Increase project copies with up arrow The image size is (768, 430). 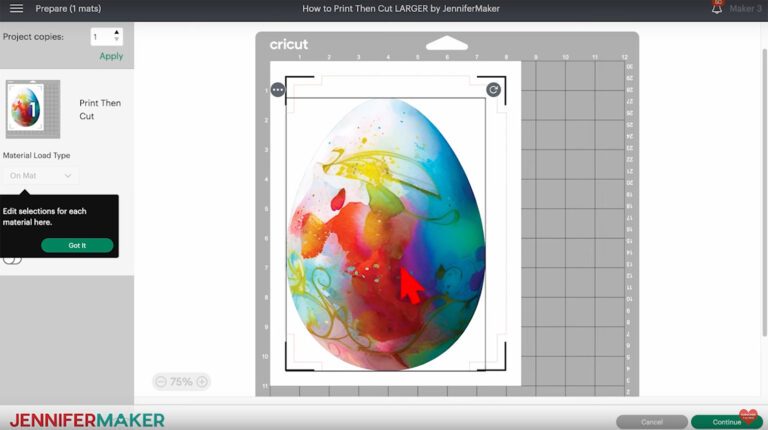117,32
